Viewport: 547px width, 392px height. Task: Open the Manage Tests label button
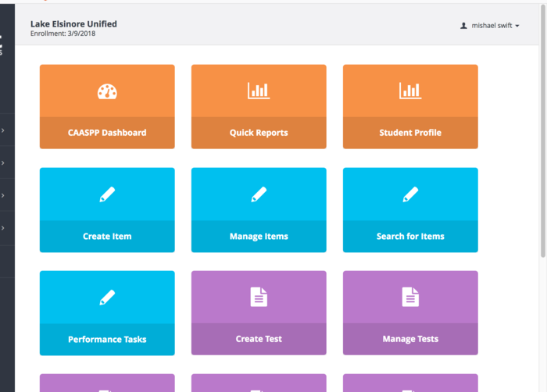pos(410,340)
